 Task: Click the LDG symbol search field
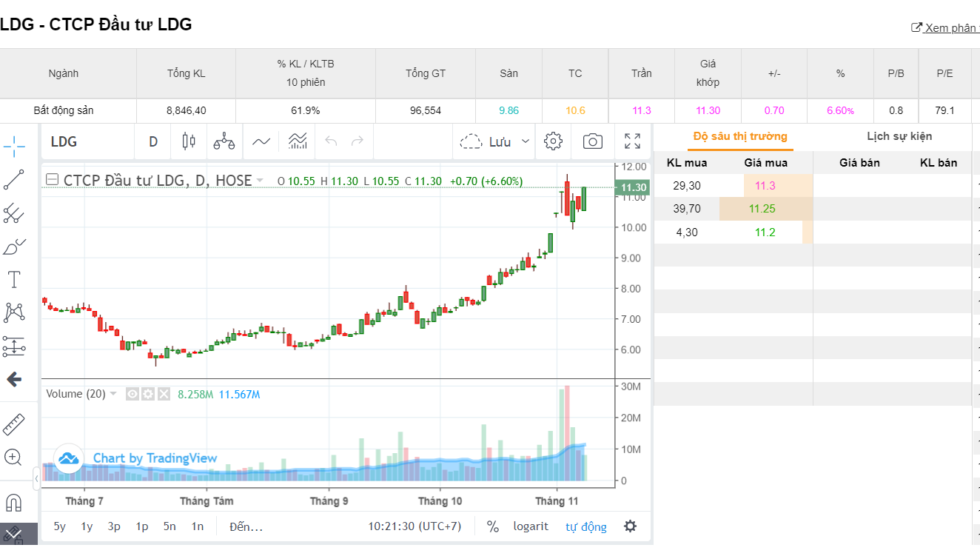click(x=85, y=141)
